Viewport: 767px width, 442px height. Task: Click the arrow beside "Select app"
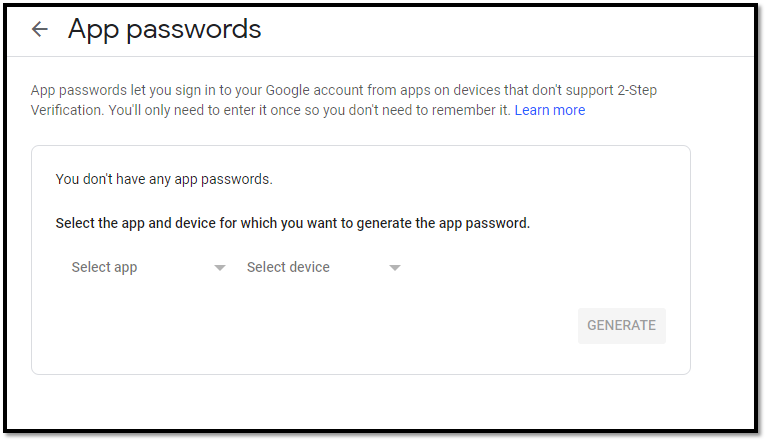(x=220, y=268)
